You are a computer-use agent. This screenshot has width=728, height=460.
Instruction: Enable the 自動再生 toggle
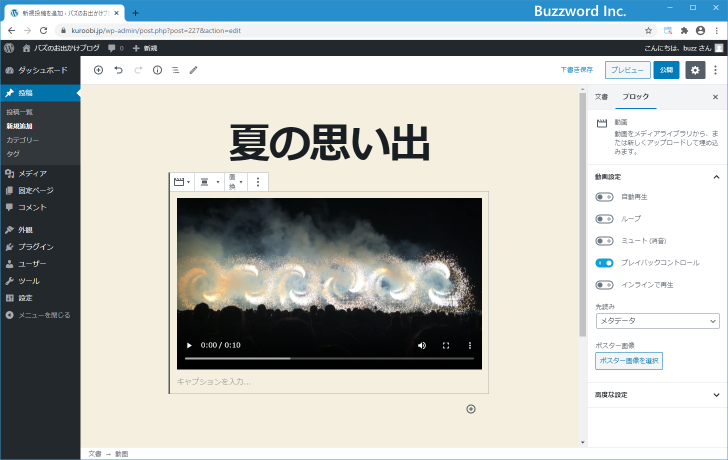tap(604, 197)
